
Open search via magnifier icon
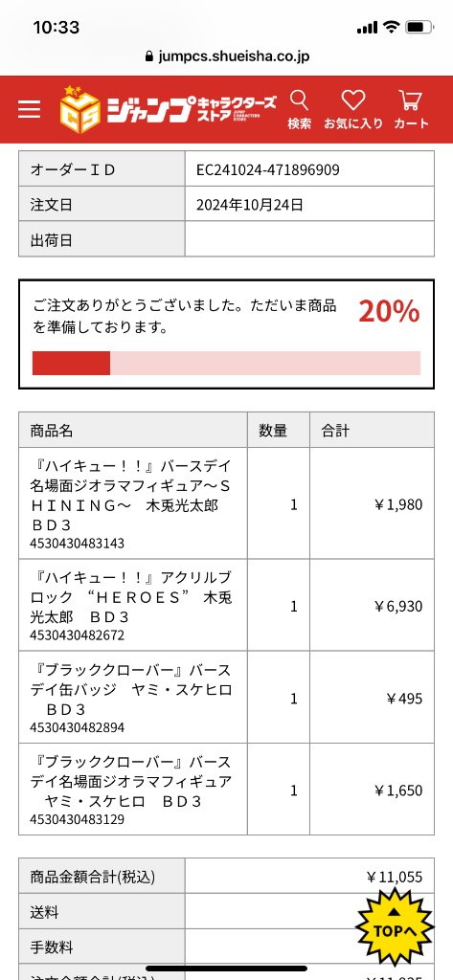(299, 109)
